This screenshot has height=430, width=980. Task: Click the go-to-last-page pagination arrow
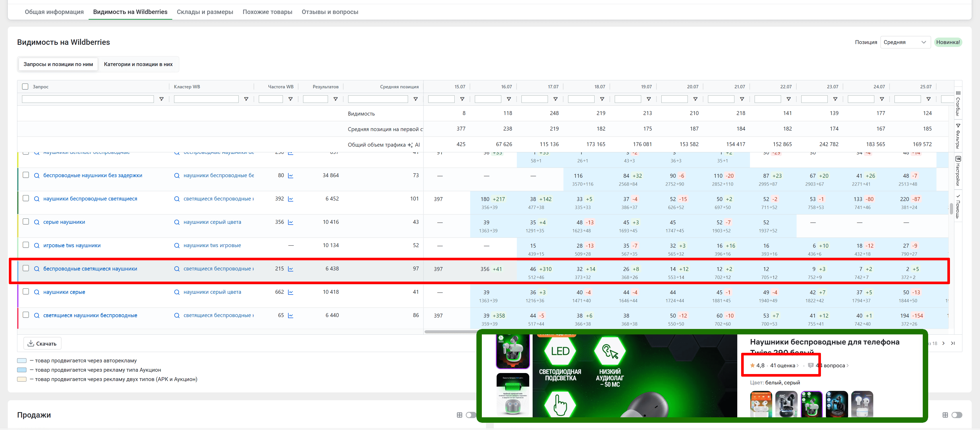click(953, 343)
